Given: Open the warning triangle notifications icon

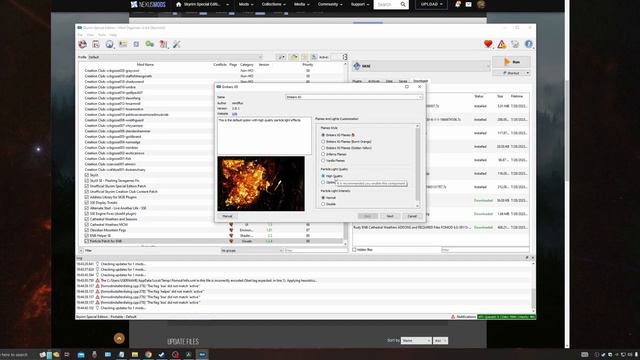Looking at the screenshot, I should (502, 44).
